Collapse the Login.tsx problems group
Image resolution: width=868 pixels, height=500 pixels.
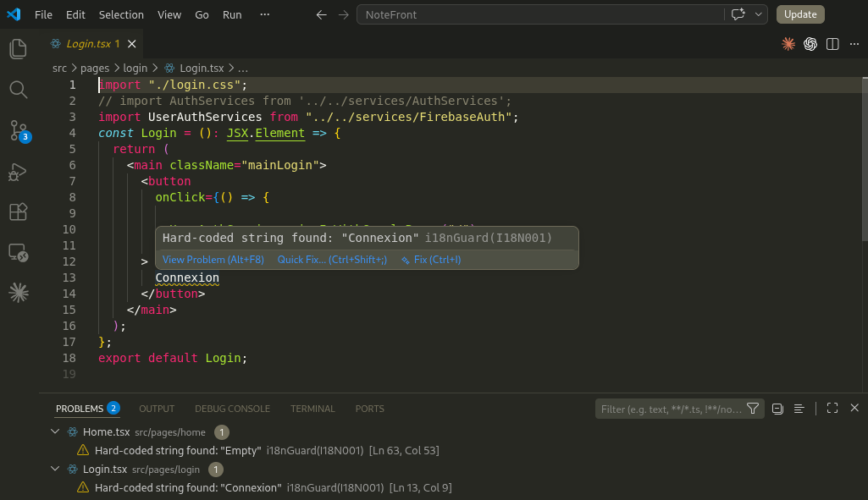[55, 469]
